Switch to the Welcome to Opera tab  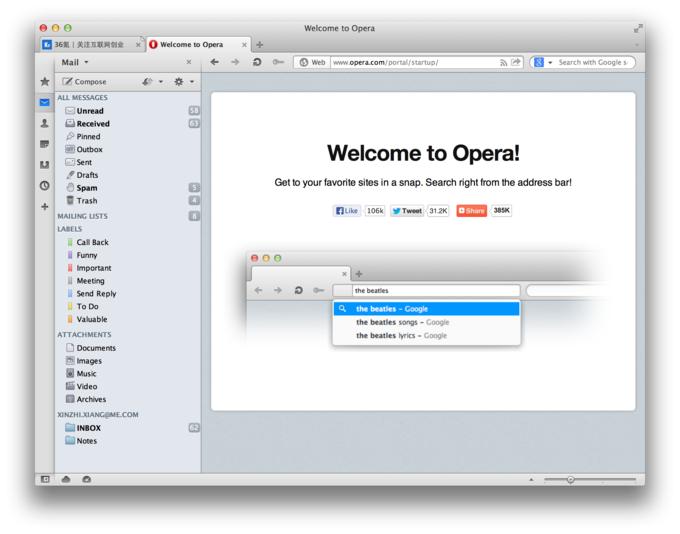[199, 45]
